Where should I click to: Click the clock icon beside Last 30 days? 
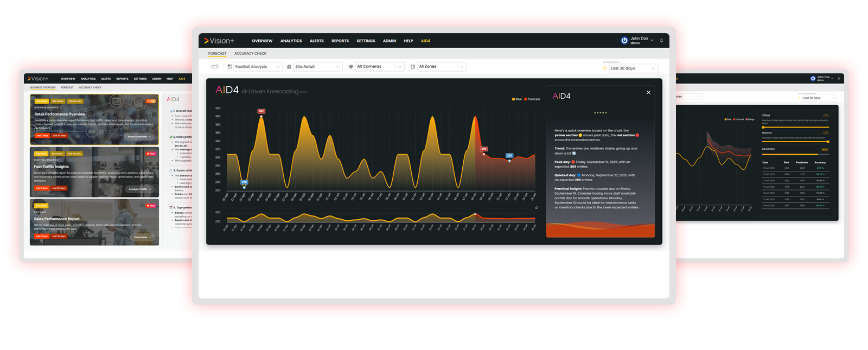[x=605, y=68]
